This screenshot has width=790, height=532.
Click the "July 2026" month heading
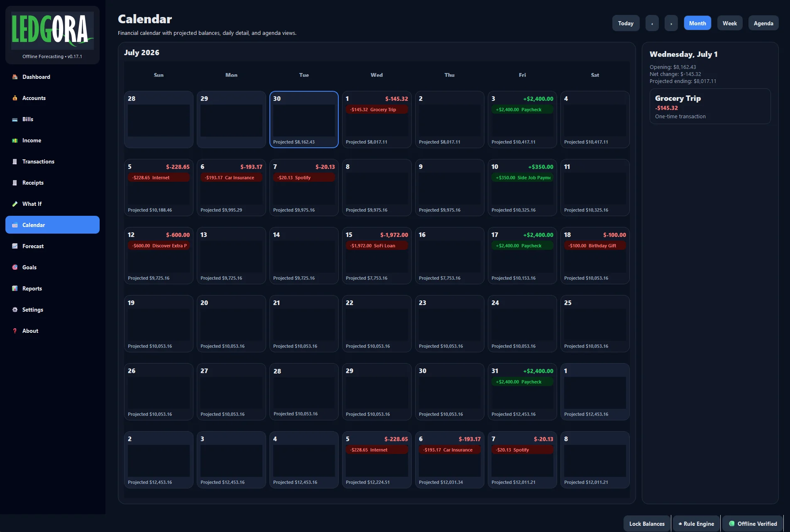(x=142, y=53)
